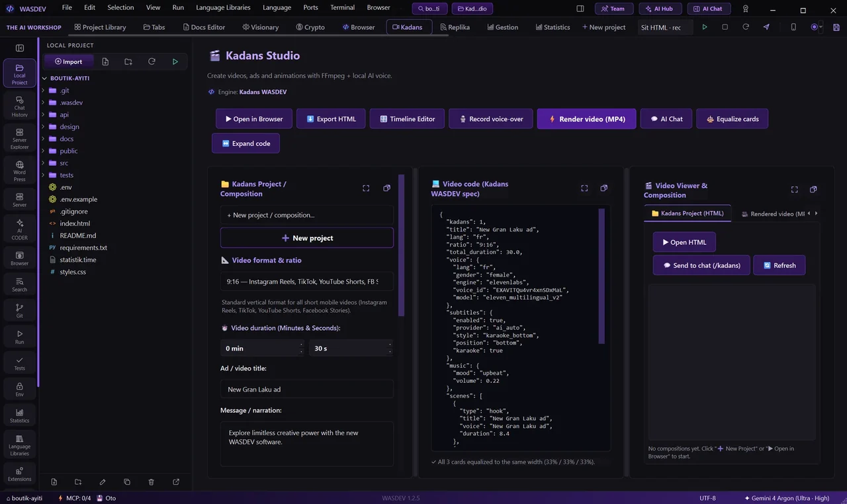Click the Gemini 4 Argon model status entry

[x=787, y=498]
